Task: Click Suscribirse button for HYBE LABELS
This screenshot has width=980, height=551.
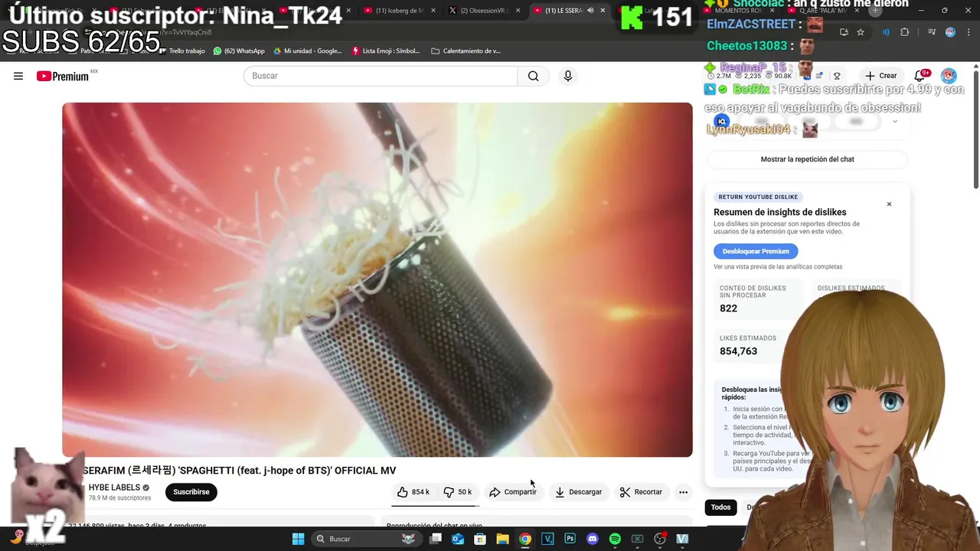Action: tap(191, 492)
